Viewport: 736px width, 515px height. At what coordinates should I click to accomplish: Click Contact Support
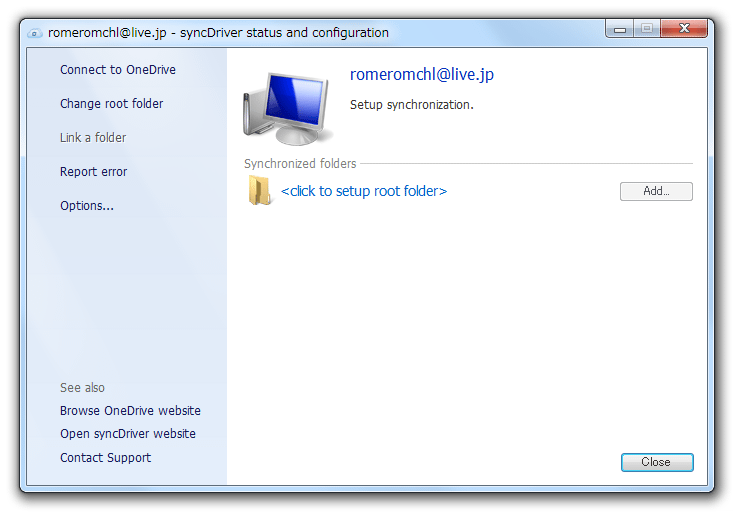tap(106, 457)
